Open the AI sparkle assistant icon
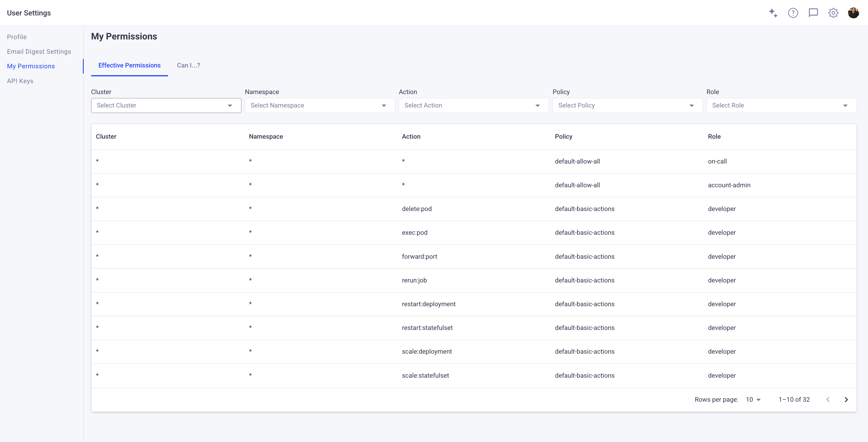This screenshot has width=868, height=442. point(773,13)
